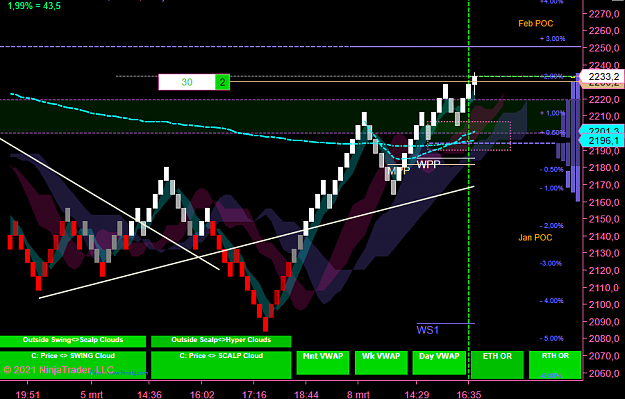This screenshot has width=625, height=399.
Task: Click the 18:44 time axis label
Action: click(306, 395)
